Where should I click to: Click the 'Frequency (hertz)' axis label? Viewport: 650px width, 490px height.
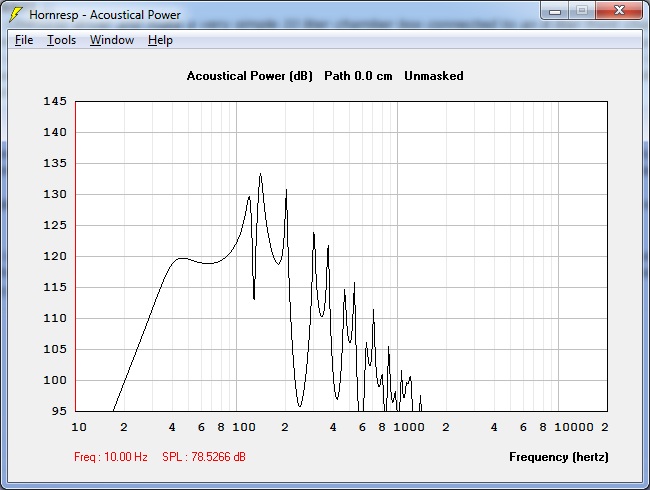[559, 457]
